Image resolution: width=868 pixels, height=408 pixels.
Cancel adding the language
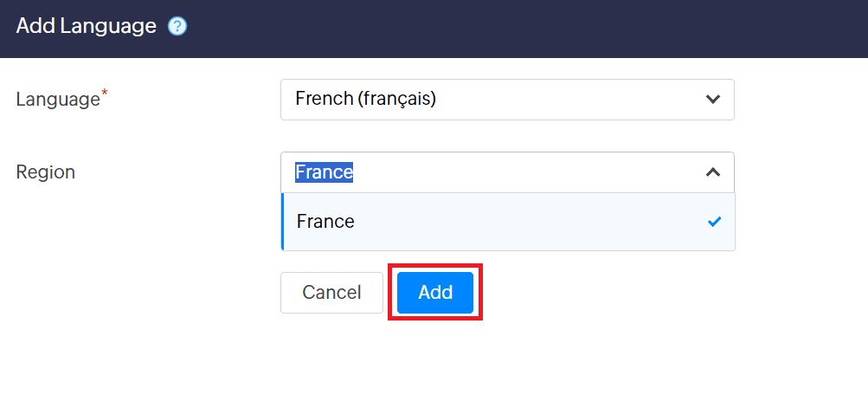click(331, 293)
